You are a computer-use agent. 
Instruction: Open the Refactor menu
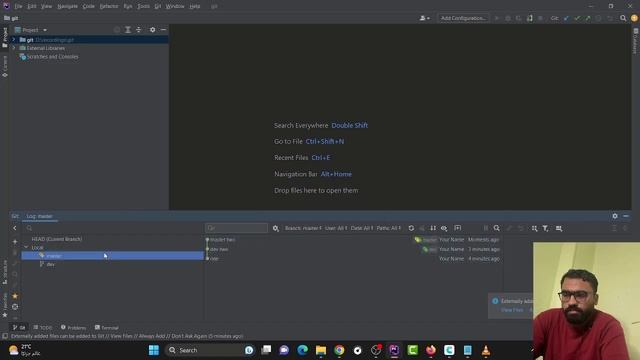[x=109, y=6]
